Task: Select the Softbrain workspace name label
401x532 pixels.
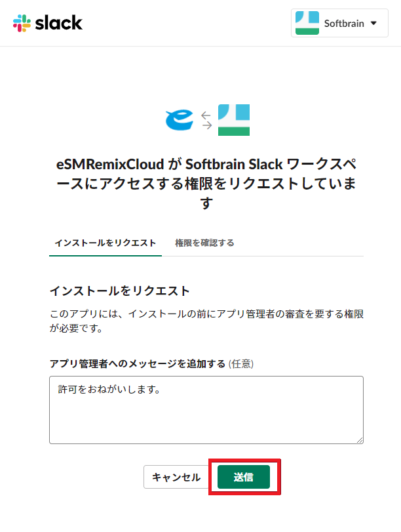Action: pos(344,24)
